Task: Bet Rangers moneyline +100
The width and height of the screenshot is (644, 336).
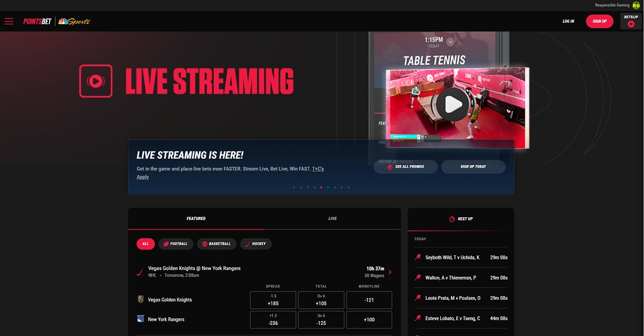Action: [369, 320]
